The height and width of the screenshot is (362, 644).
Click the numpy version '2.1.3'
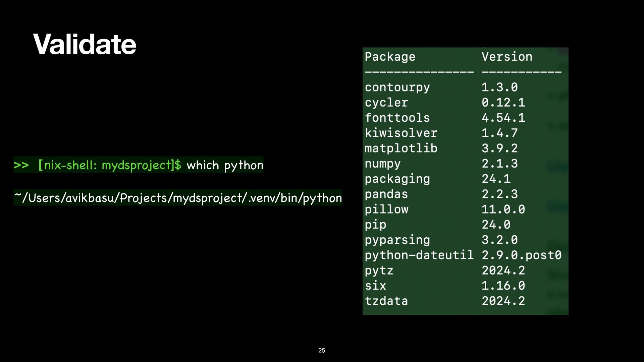coord(500,164)
